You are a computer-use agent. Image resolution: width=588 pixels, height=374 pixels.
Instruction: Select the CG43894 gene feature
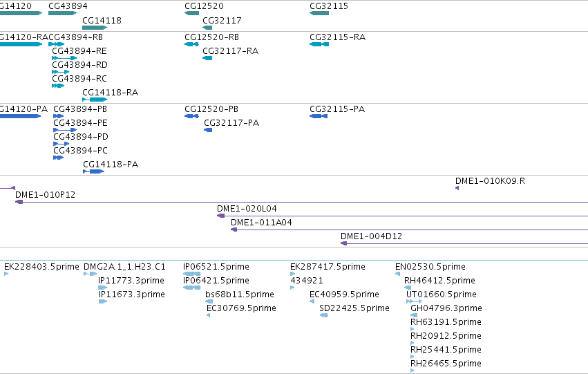coord(63,13)
